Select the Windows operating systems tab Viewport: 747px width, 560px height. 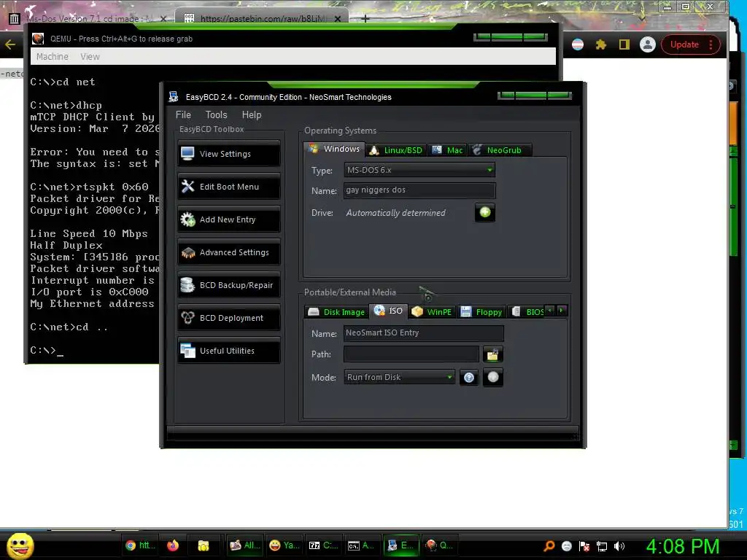334,149
